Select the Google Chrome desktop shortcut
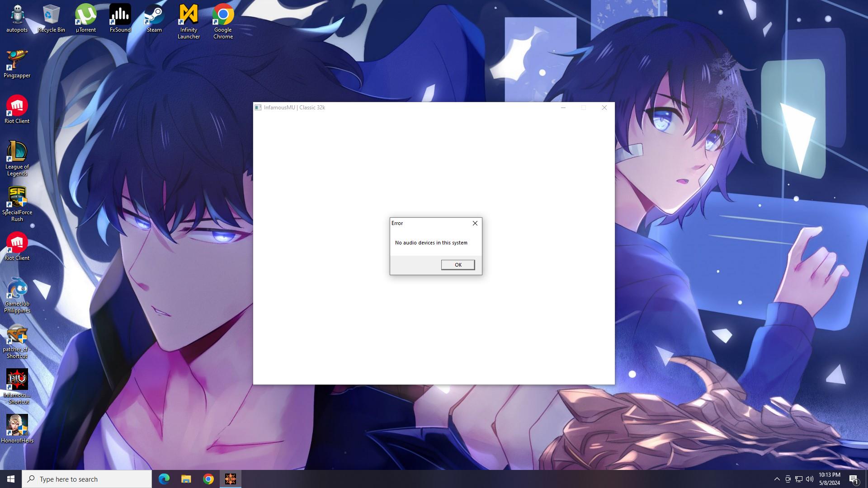This screenshot has height=488, width=868. (x=223, y=22)
